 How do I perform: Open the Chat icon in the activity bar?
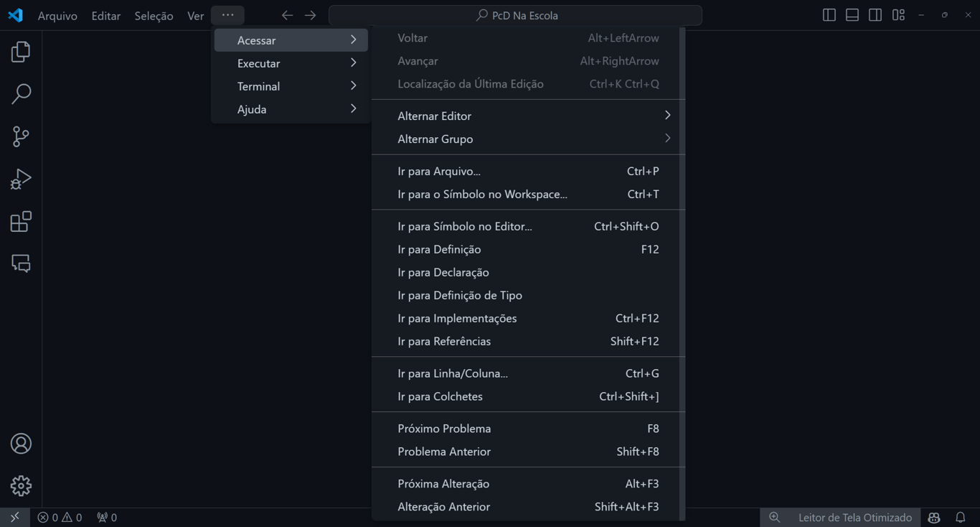(x=21, y=263)
